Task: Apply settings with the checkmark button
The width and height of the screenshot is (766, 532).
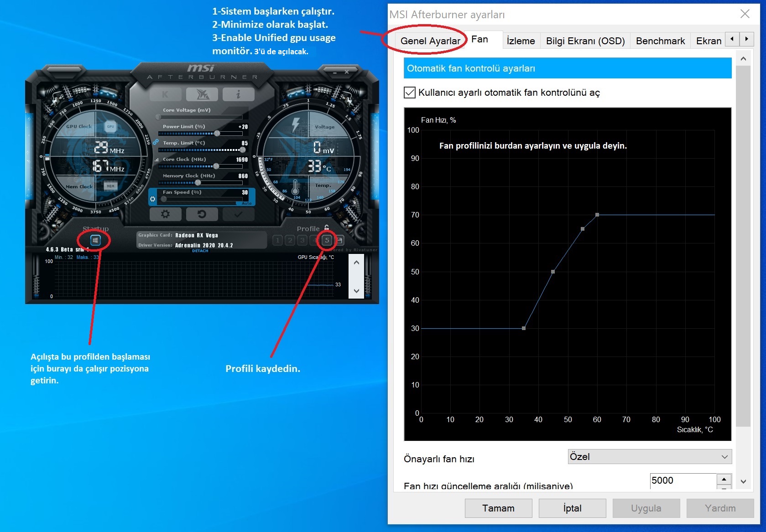Action: click(238, 214)
